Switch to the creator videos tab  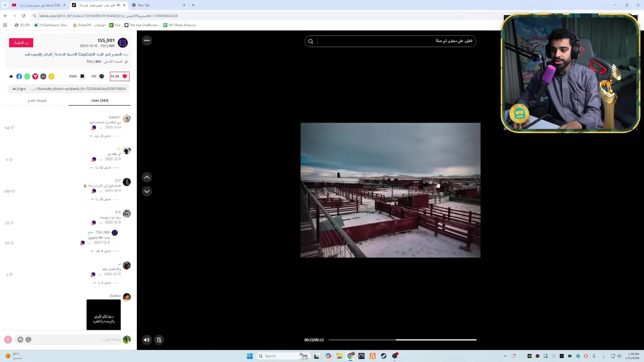click(37, 101)
